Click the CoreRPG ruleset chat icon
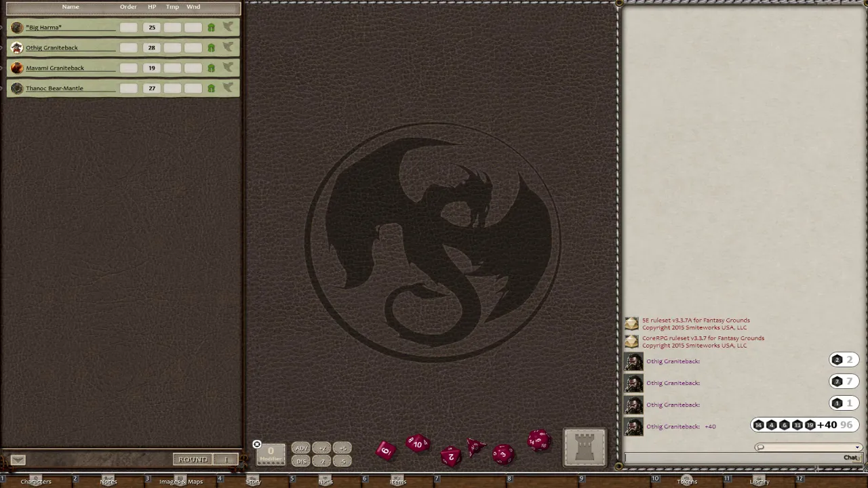 [631, 342]
